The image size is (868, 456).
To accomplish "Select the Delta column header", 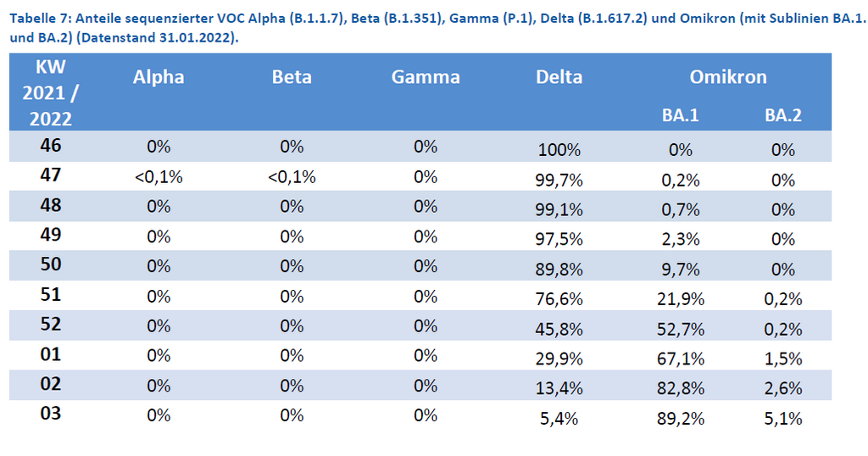I will click(x=559, y=77).
